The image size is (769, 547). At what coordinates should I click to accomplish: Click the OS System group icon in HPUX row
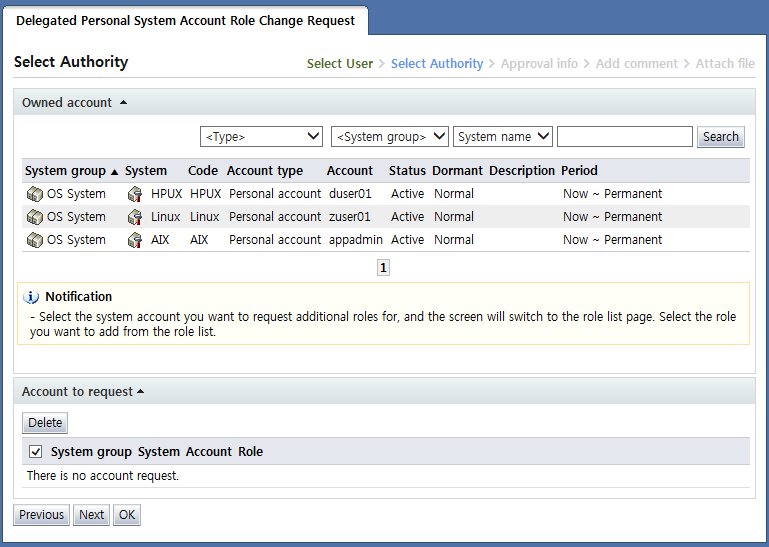click(34, 194)
